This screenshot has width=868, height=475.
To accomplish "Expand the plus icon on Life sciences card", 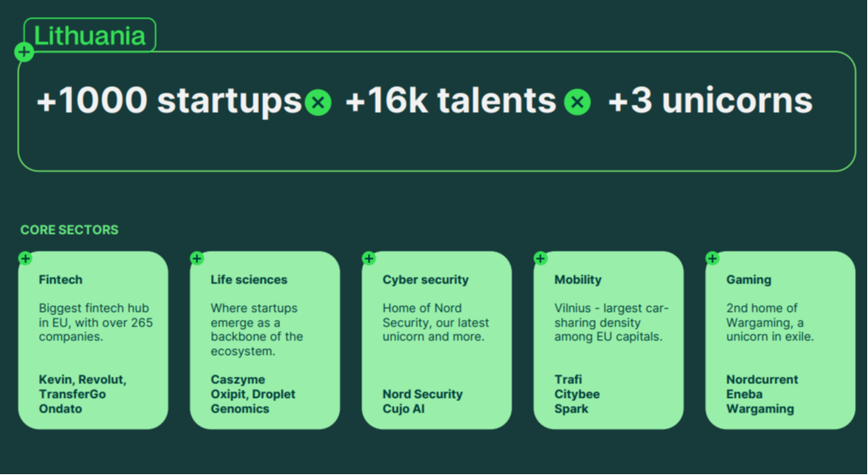I will pyautogui.click(x=196, y=258).
